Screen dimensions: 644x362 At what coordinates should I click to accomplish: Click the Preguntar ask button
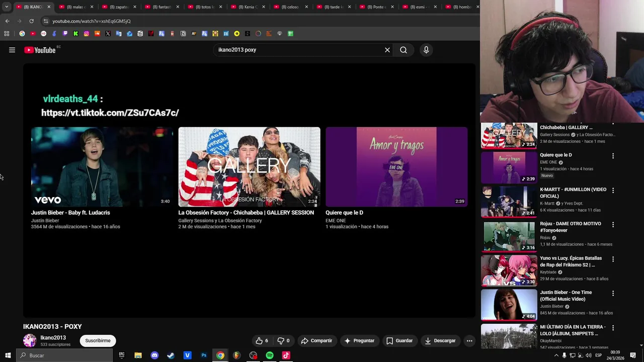pyautogui.click(x=359, y=340)
